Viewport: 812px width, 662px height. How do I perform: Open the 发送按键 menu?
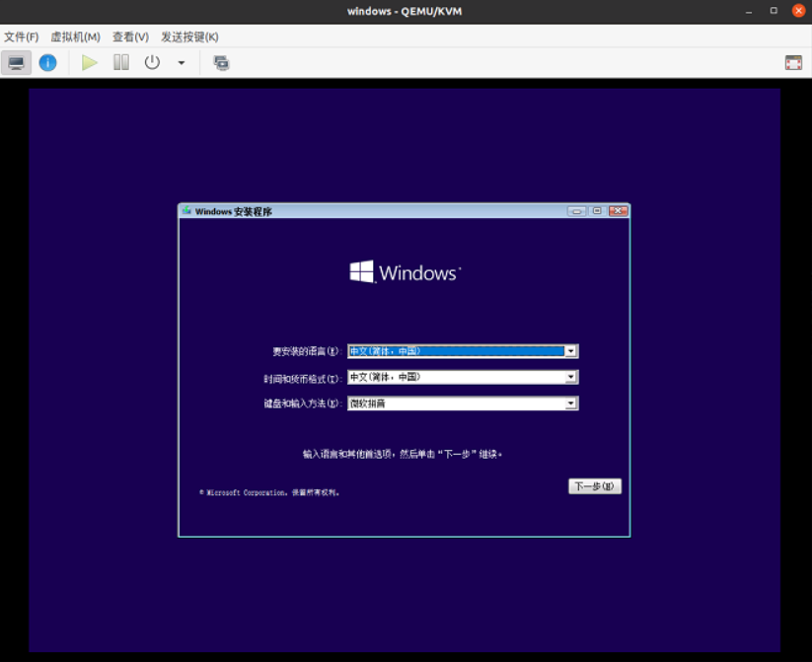[x=189, y=37]
